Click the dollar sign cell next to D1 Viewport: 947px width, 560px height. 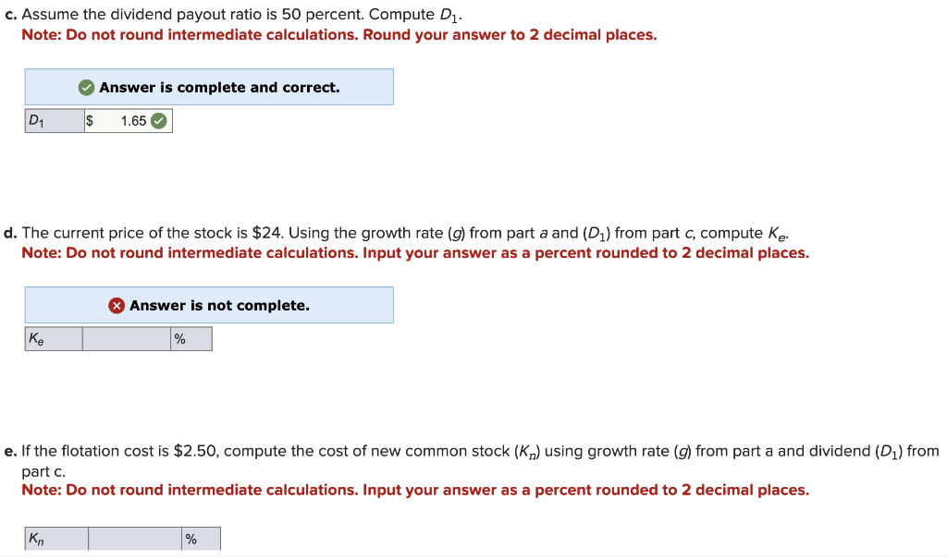coord(89,120)
